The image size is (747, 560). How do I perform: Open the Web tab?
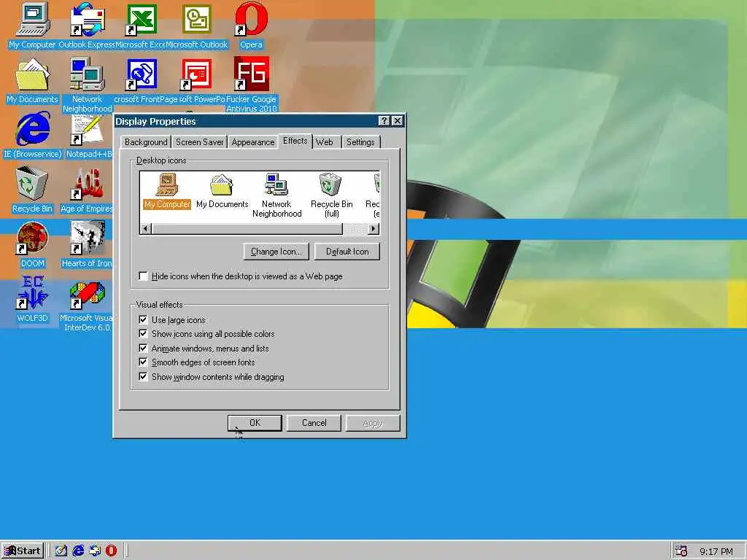(325, 142)
